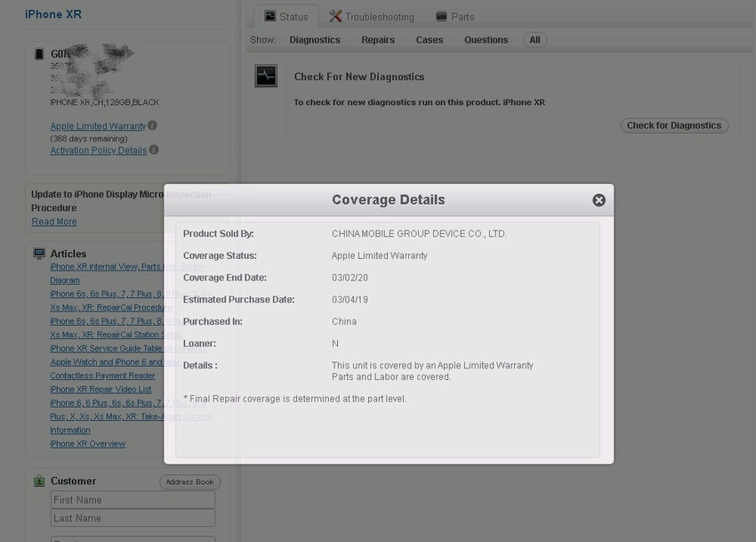Click the Check for Diagnostics button
The image size is (756, 542).
(x=674, y=125)
